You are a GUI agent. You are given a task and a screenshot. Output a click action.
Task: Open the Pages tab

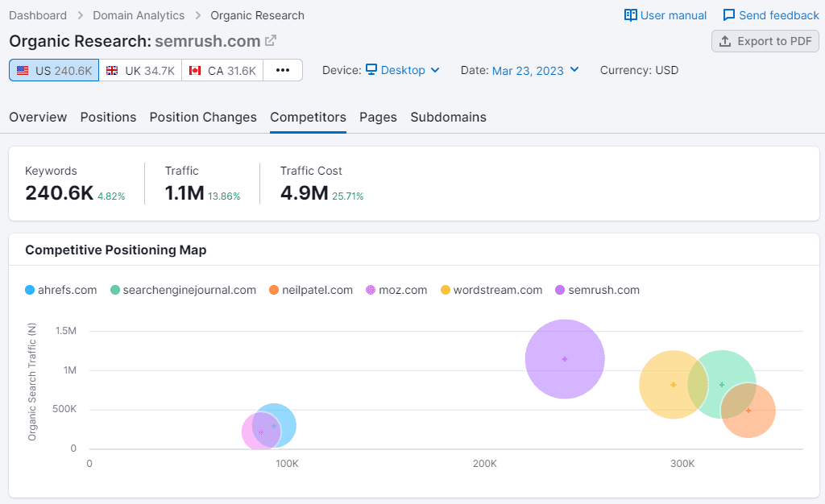coord(379,118)
